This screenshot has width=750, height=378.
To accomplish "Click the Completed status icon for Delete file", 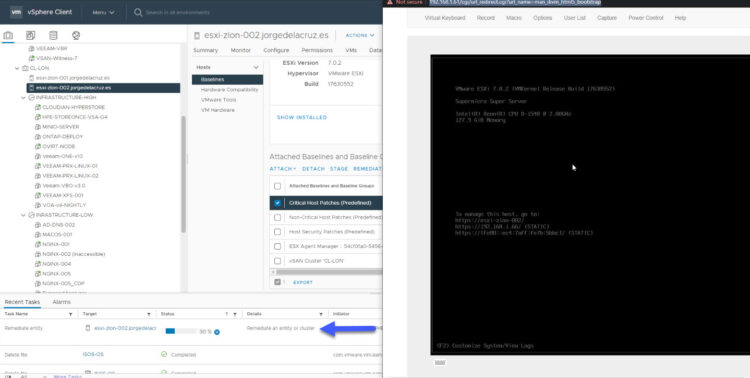I will 164,355.
